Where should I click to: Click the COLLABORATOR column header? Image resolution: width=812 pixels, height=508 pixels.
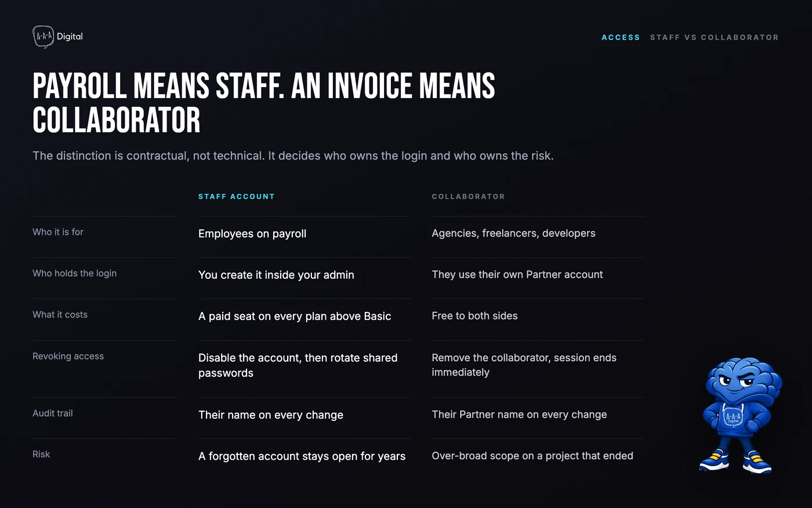coord(468,197)
